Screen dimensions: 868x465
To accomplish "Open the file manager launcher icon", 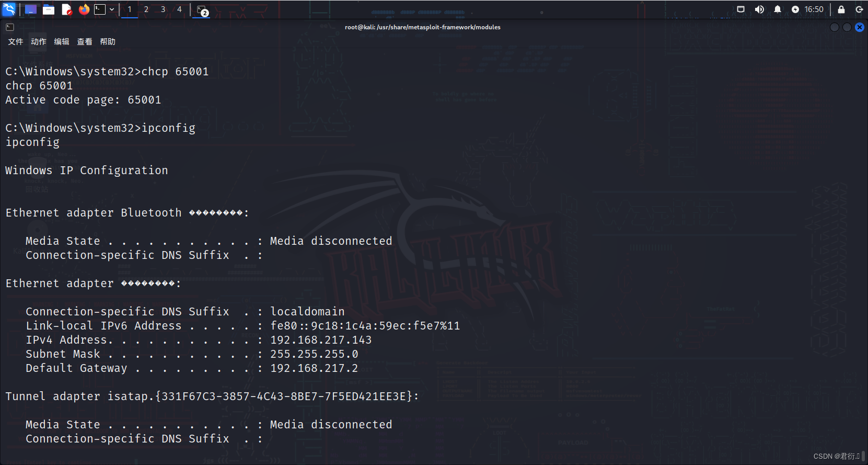I will [49, 9].
